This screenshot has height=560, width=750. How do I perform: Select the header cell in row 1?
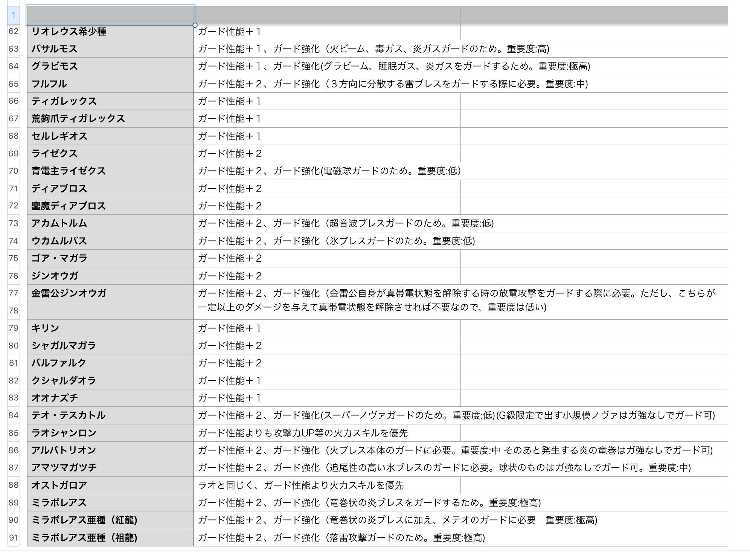(x=110, y=15)
